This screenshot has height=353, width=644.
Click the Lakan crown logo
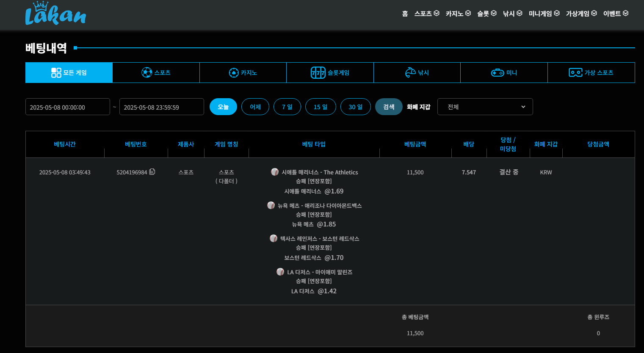click(55, 14)
